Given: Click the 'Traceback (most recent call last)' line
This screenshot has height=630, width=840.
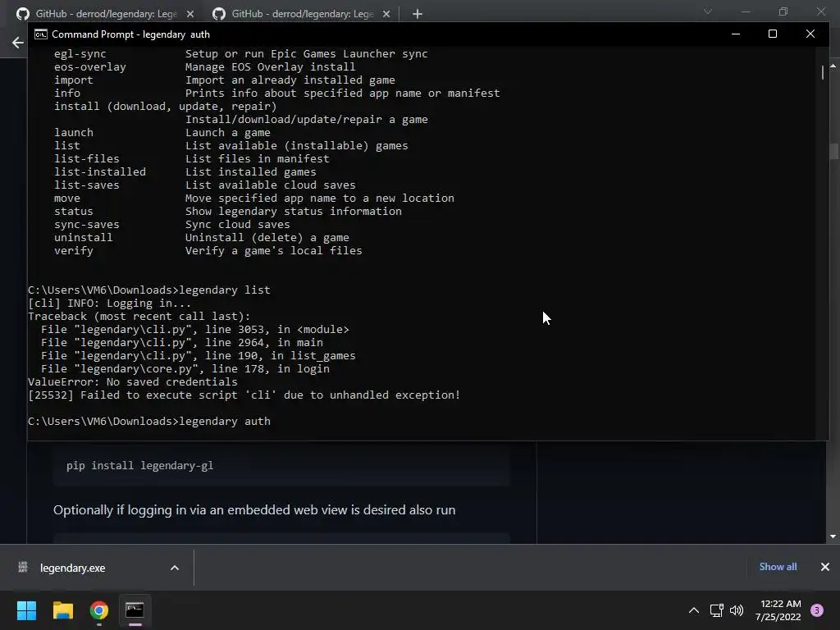Looking at the screenshot, I should 139,316.
